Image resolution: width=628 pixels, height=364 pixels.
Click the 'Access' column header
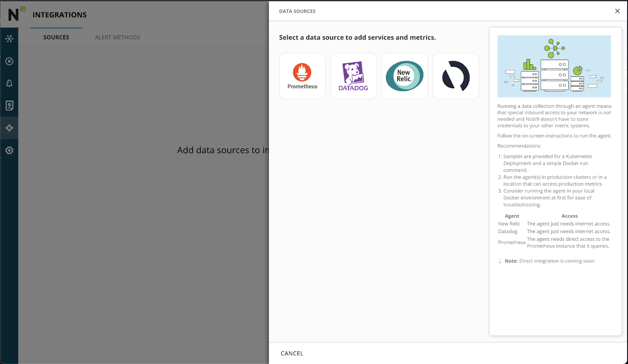570,216
